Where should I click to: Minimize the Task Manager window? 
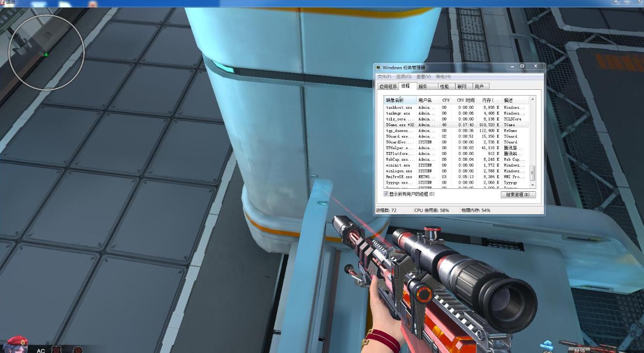[x=512, y=67]
